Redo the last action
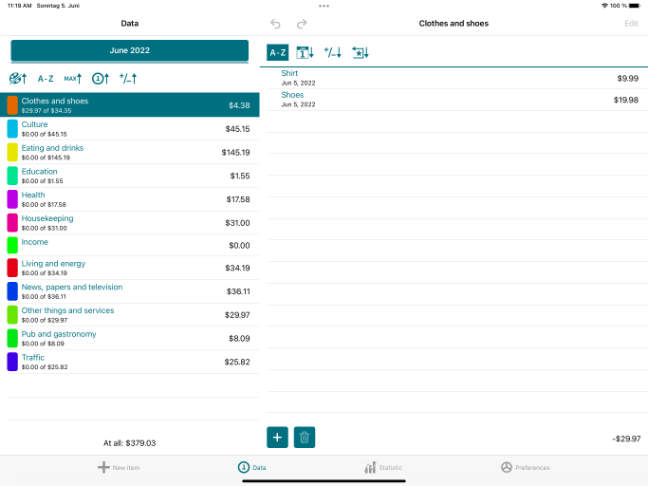This screenshot has width=648, height=486. pos(302,24)
